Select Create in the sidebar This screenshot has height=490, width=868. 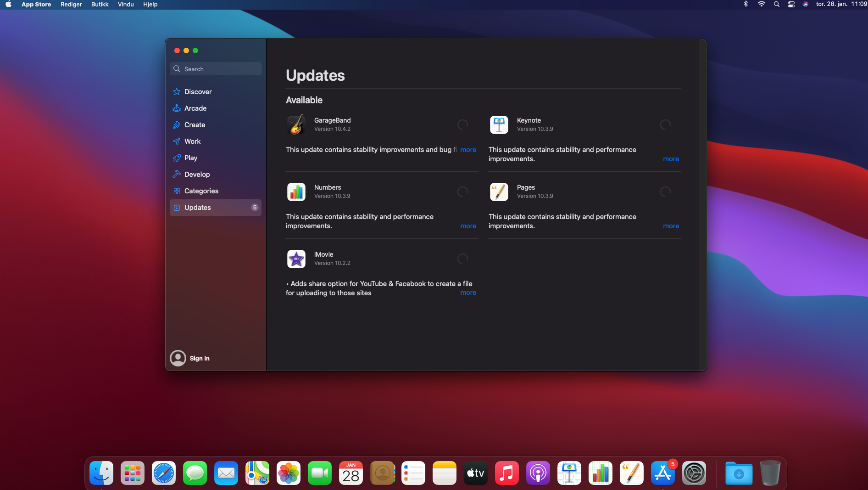216,125
